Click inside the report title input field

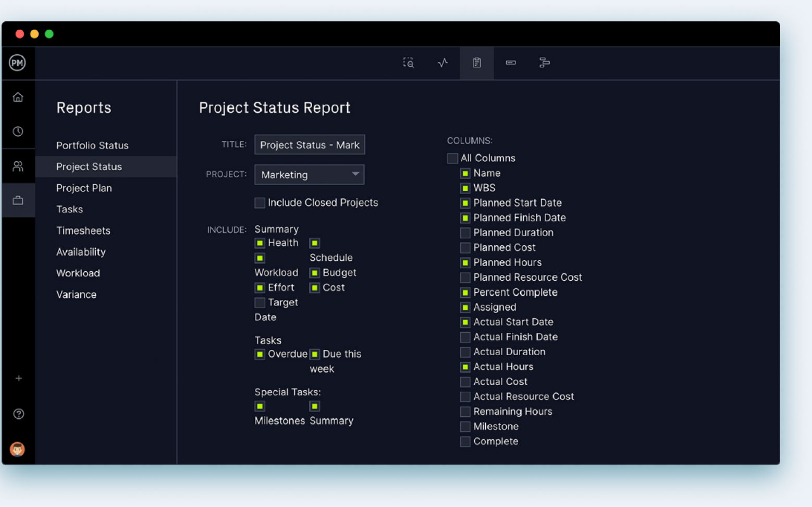309,144
